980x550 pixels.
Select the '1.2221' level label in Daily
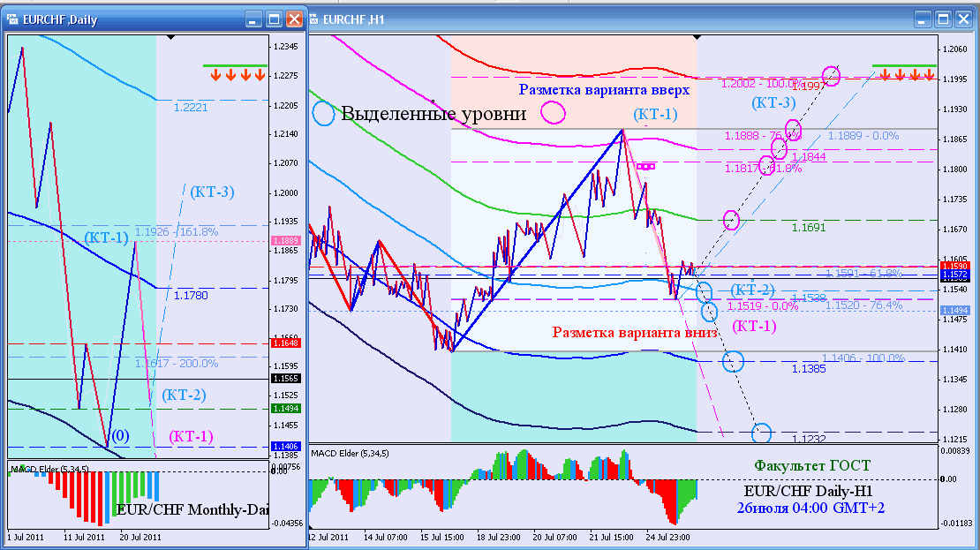(191, 108)
